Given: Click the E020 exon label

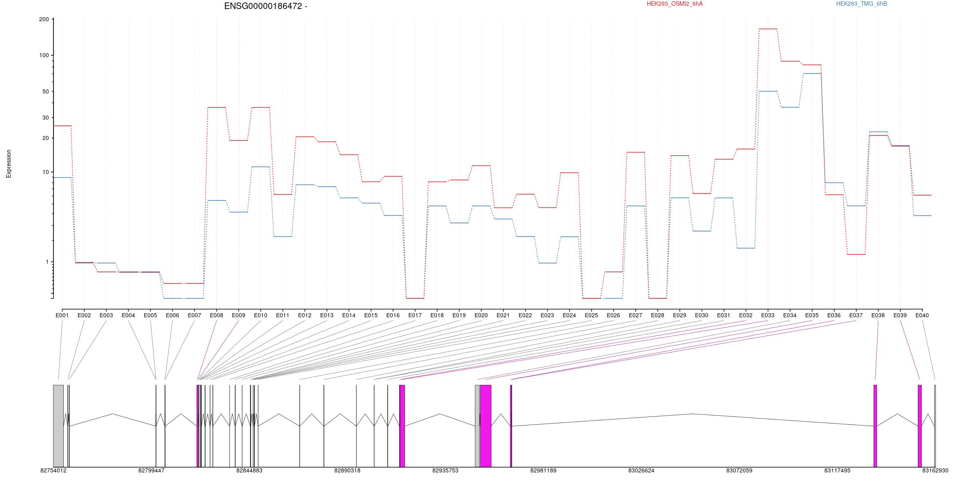Looking at the screenshot, I should click(481, 315).
